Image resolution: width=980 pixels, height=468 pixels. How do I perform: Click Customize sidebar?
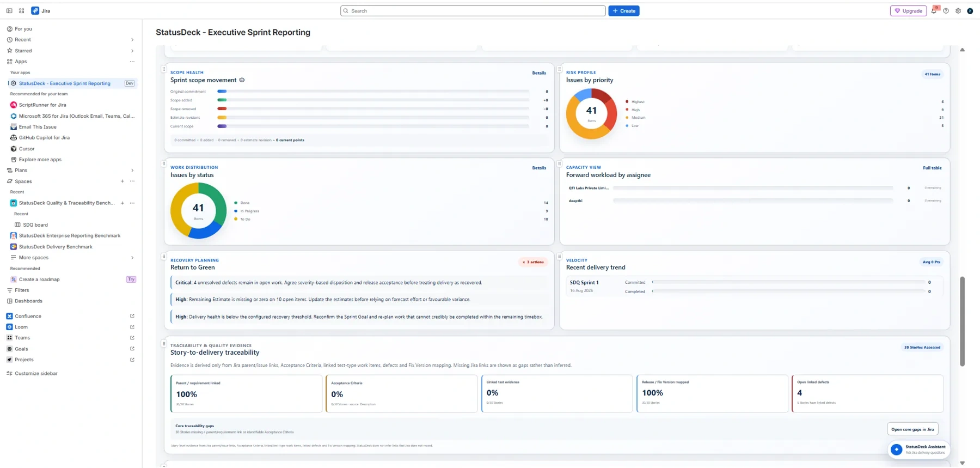point(36,374)
